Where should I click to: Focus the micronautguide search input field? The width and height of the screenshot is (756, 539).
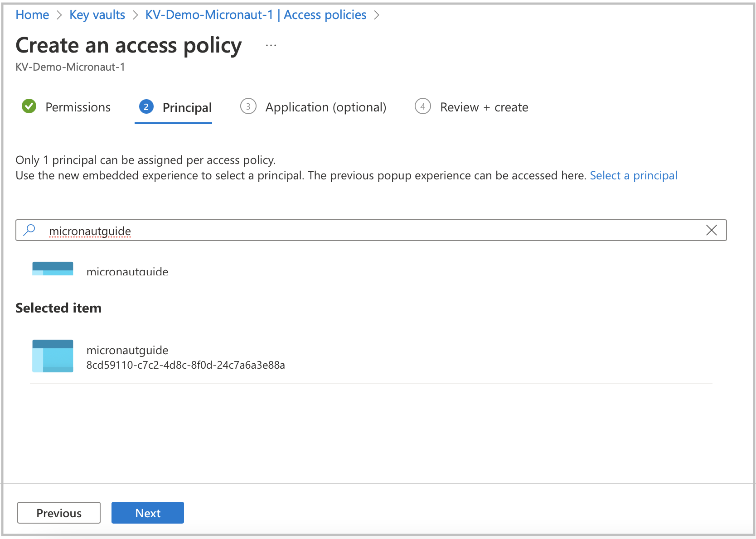tap(371, 230)
